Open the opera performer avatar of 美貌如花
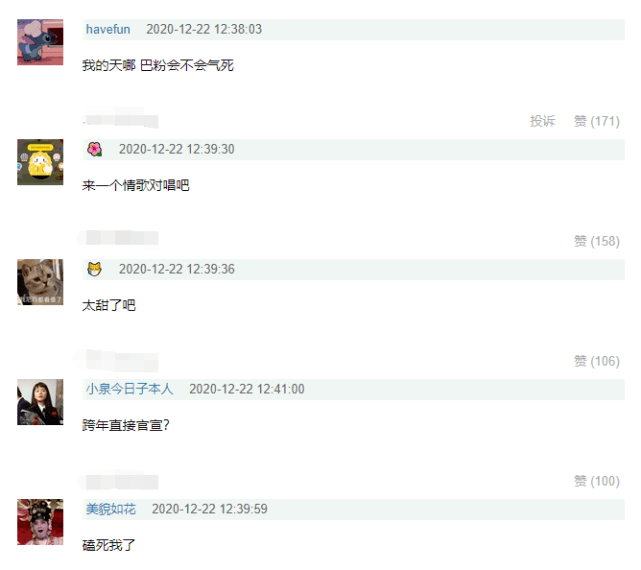 (x=40, y=522)
